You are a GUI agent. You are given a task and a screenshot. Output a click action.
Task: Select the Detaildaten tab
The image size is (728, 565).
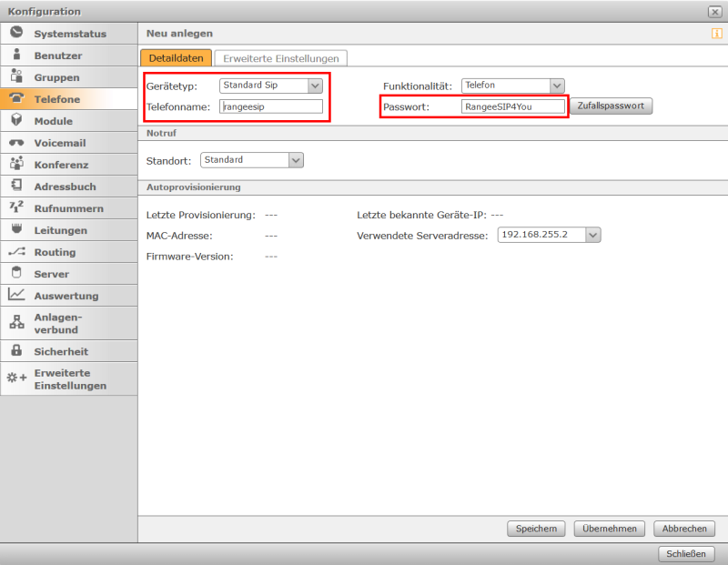[x=176, y=58]
